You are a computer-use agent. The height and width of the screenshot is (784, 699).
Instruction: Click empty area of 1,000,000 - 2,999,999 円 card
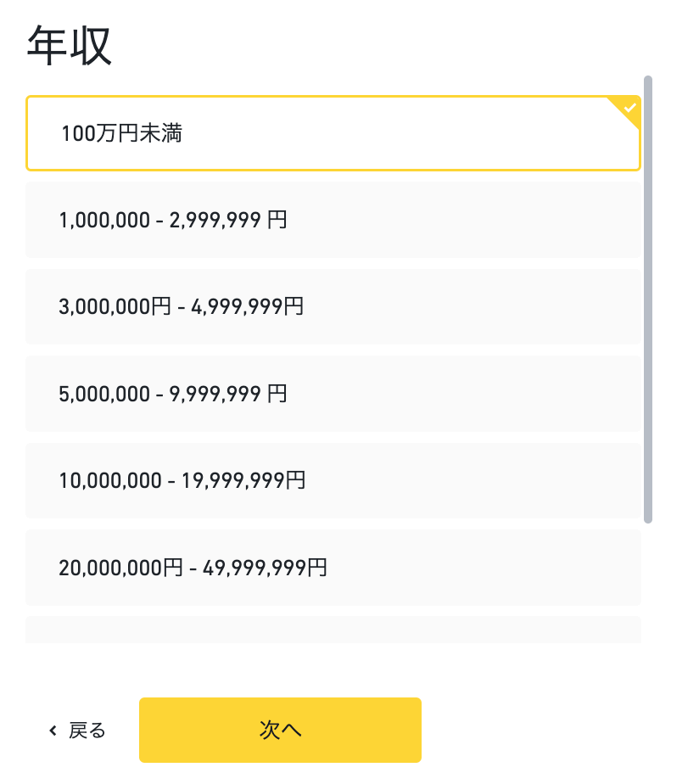tap(465, 220)
